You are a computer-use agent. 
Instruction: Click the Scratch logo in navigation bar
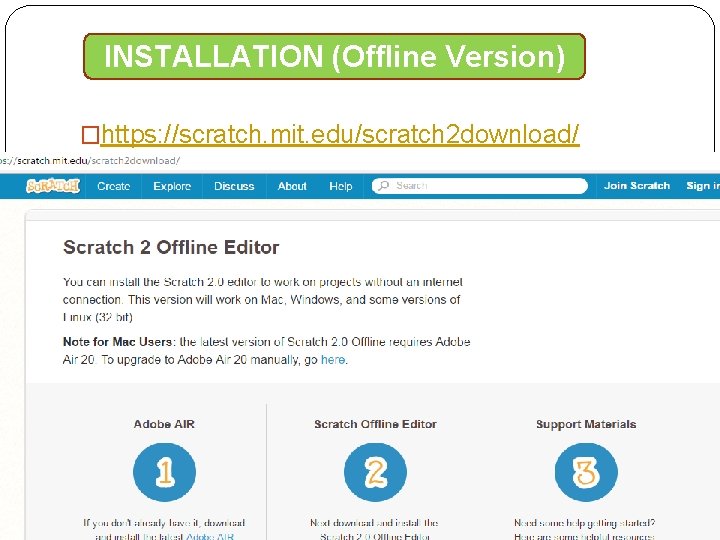(x=53, y=186)
